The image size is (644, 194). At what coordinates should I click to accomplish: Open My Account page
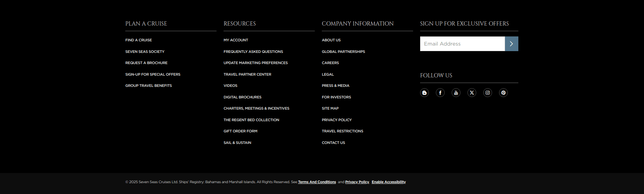coord(236,40)
